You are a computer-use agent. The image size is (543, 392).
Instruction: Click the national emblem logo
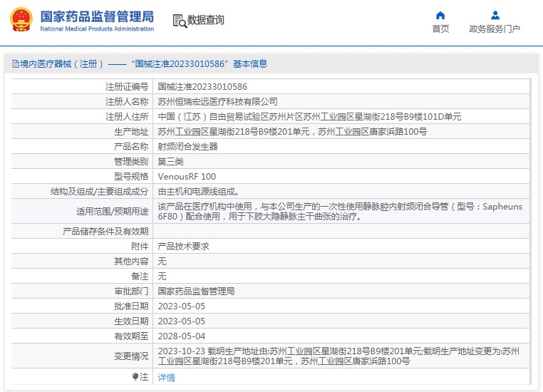tap(21, 20)
